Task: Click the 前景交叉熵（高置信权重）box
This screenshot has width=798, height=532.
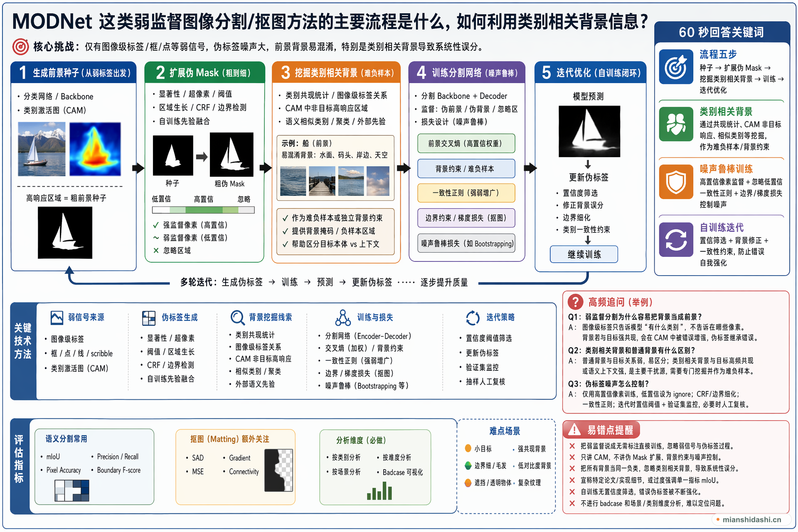Action: [x=466, y=143]
